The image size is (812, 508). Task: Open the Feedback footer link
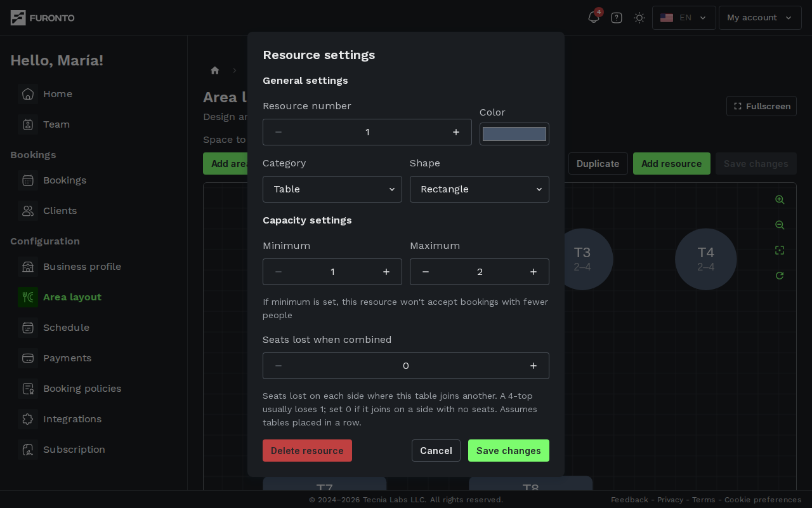point(629,500)
